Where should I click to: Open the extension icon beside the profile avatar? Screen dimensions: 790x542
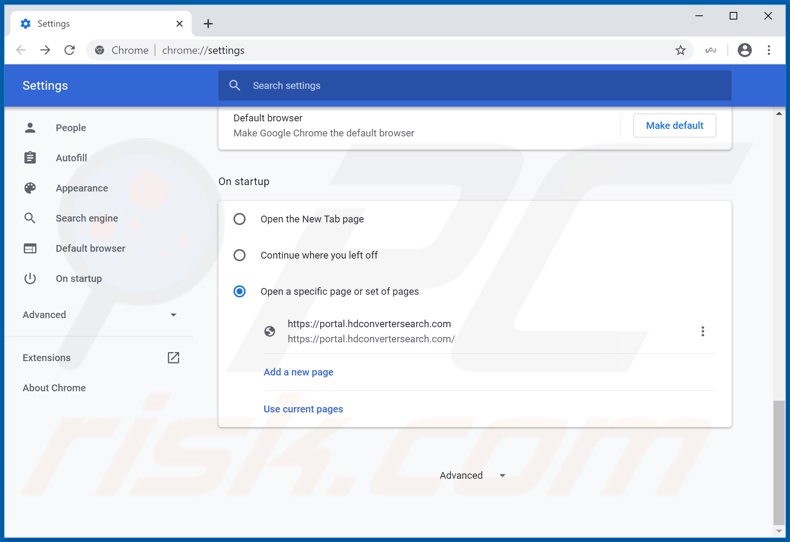[710, 50]
